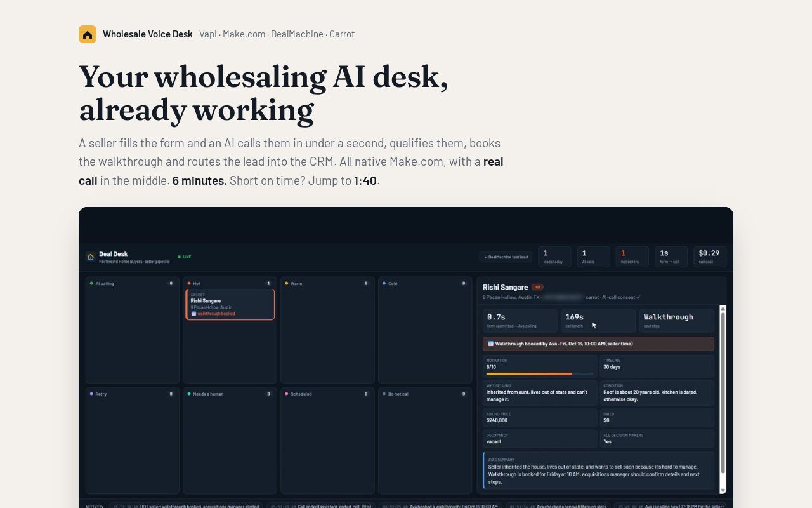Click the Timeline 30 days field
812x508 pixels.
point(657,366)
